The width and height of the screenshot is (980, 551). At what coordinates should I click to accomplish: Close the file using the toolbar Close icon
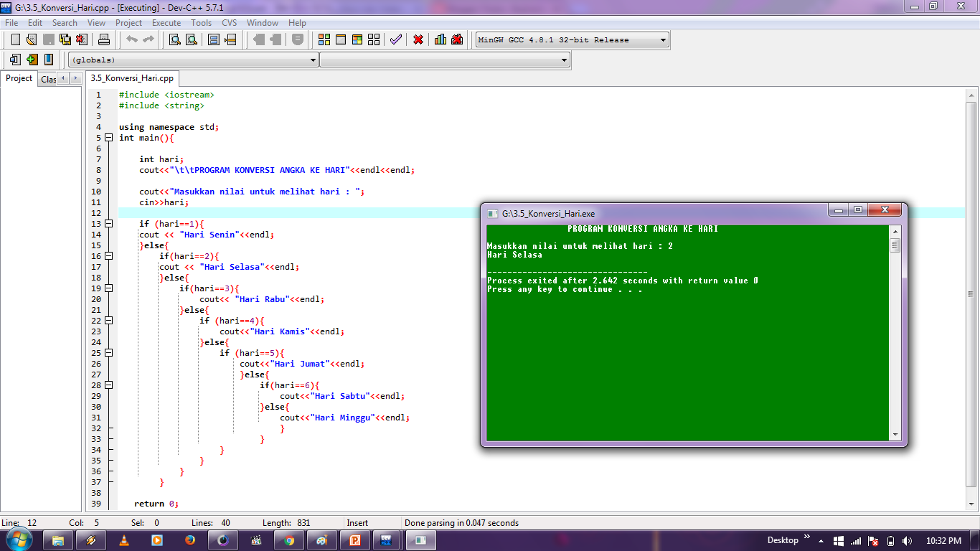tap(82, 39)
